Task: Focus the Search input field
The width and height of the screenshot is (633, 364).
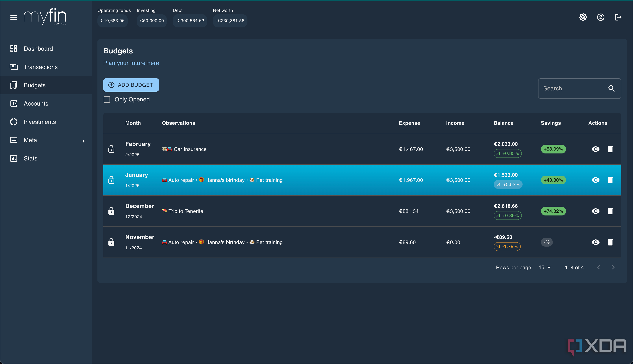Action: click(573, 89)
